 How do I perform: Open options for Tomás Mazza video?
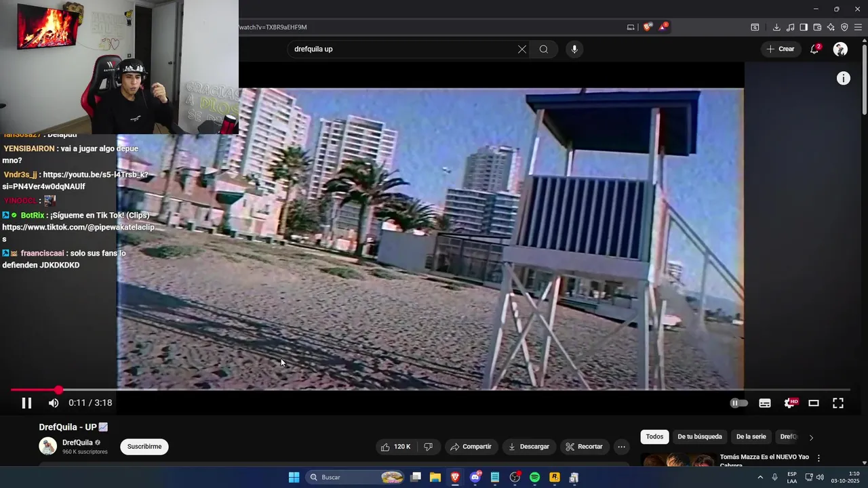pyautogui.click(x=818, y=458)
